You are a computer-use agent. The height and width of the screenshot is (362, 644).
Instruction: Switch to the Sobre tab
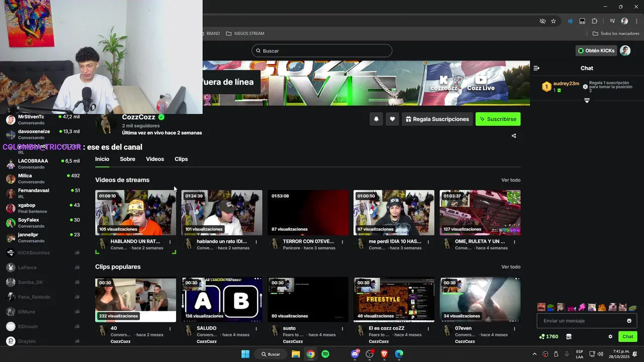tap(127, 159)
